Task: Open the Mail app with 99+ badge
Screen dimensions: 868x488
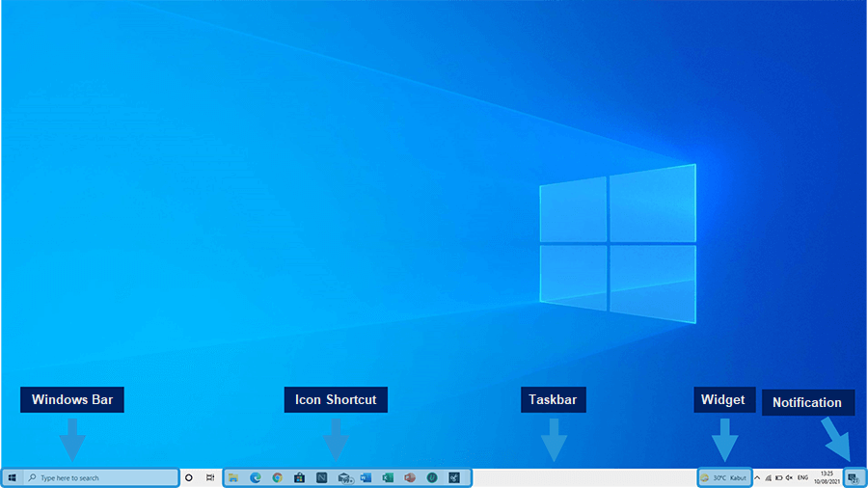Action: [x=344, y=478]
